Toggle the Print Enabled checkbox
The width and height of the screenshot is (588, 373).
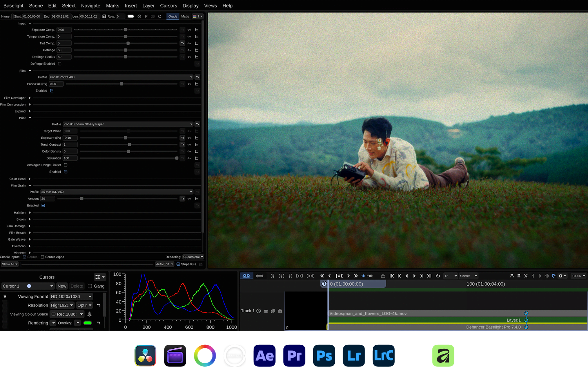(65, 172)
